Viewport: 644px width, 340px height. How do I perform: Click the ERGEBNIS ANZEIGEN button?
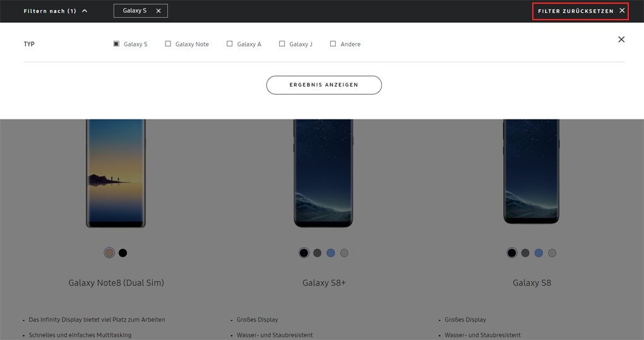click(324, 85)
